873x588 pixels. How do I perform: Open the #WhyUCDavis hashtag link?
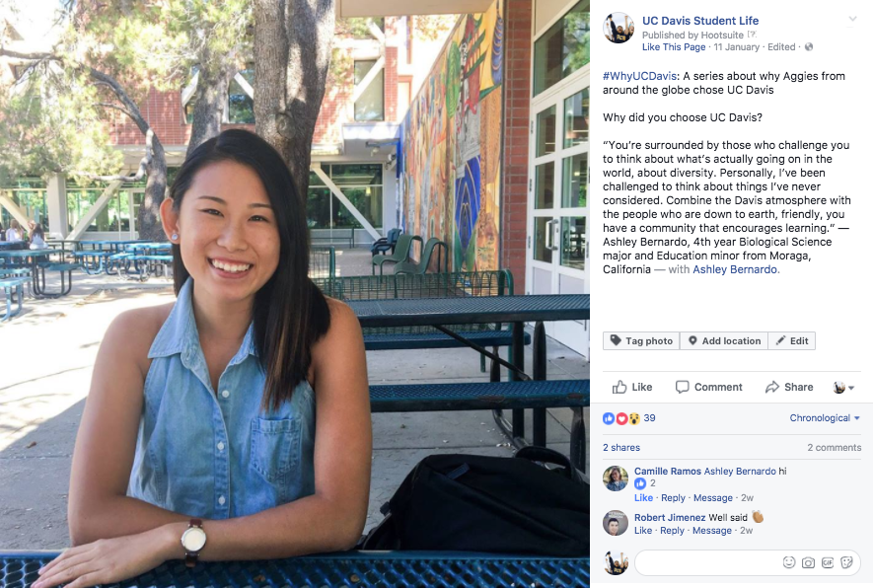640,76
